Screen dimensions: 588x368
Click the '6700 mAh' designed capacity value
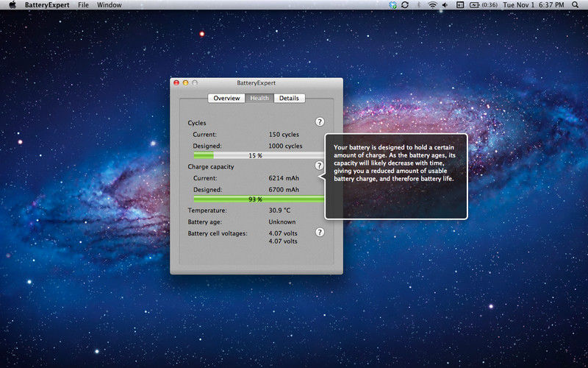(x=284, y=190)
